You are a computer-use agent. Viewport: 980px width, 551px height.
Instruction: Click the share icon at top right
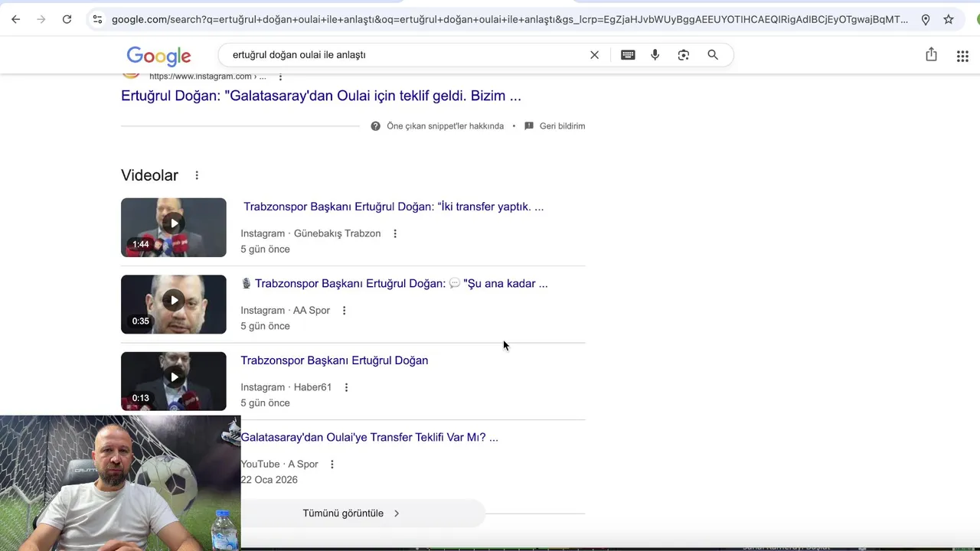click(x=931, y=54)
